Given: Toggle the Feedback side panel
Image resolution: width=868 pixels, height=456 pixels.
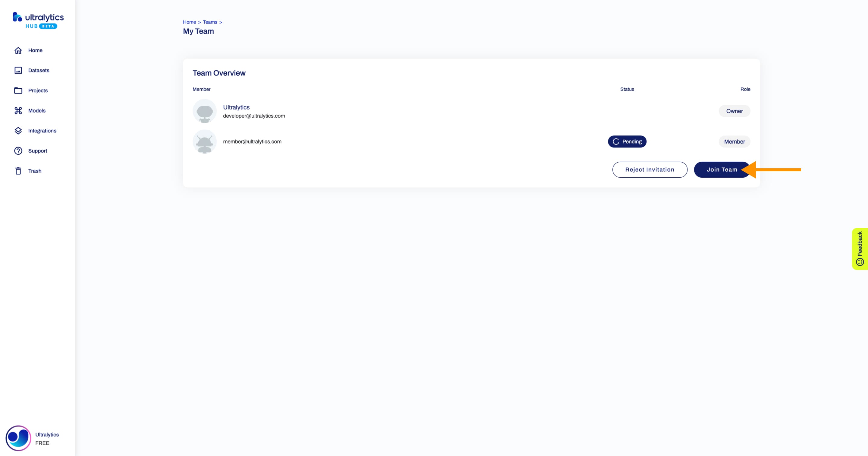Looking at the screenshot, I should pyautogui.click(x=860, y=248).
